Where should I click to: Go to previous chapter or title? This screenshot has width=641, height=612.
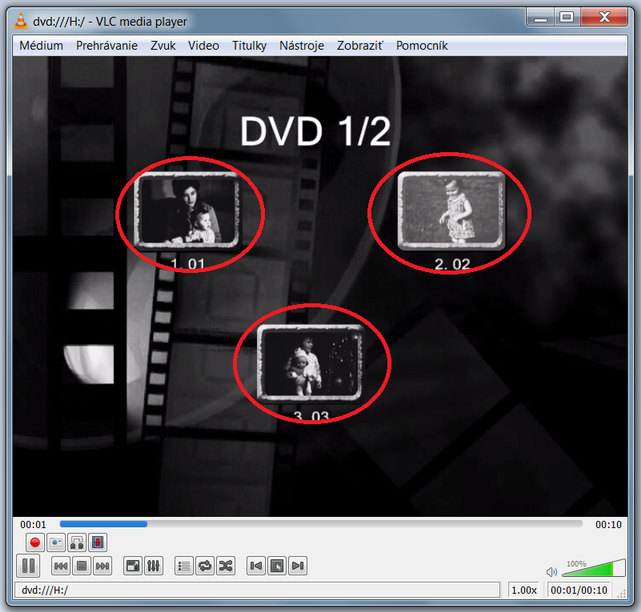click(61, 566)
